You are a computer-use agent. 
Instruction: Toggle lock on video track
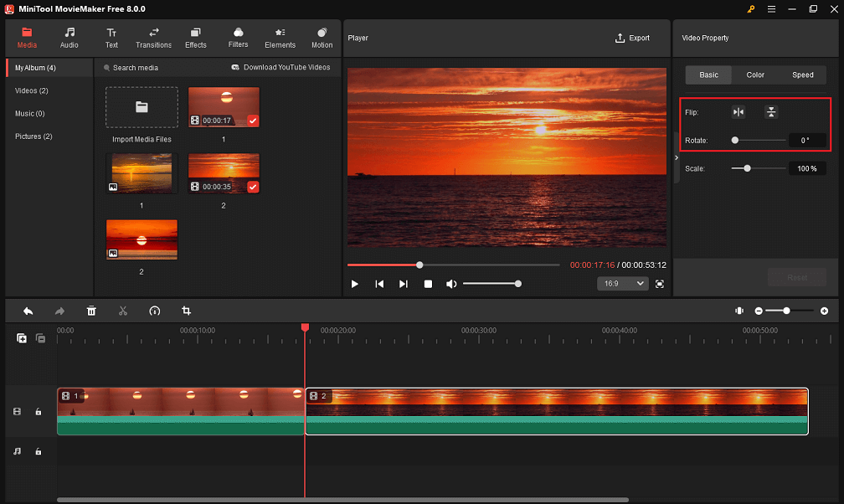(x=39, y=411)
